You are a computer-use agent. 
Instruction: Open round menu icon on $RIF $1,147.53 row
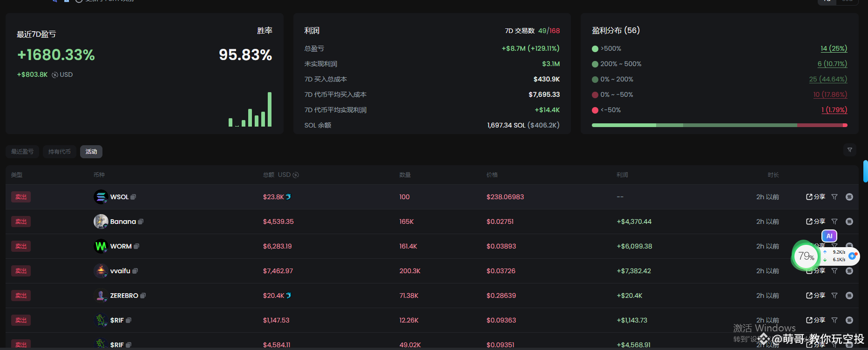[849, 320]
